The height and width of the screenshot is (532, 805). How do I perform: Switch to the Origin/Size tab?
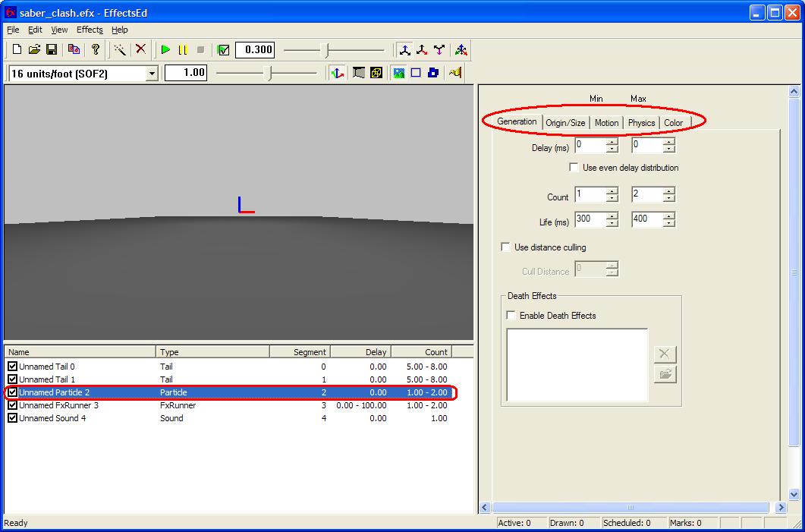tap(565, 123)
